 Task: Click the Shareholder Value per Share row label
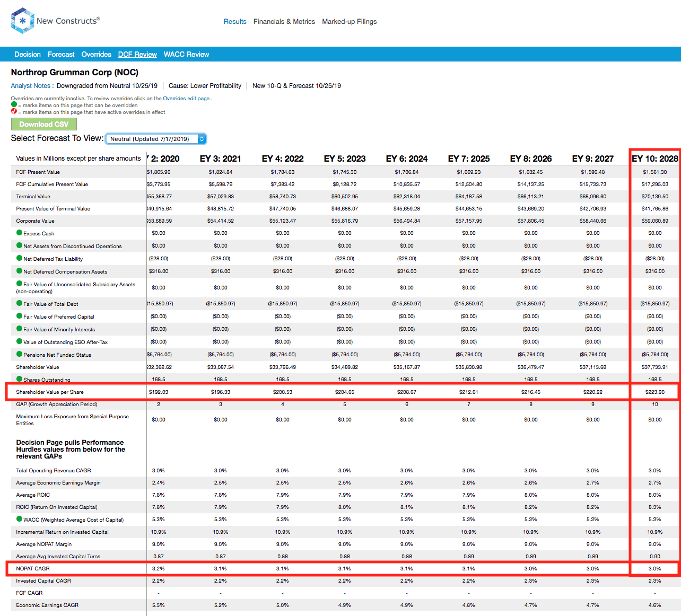[x=50, y=392]
